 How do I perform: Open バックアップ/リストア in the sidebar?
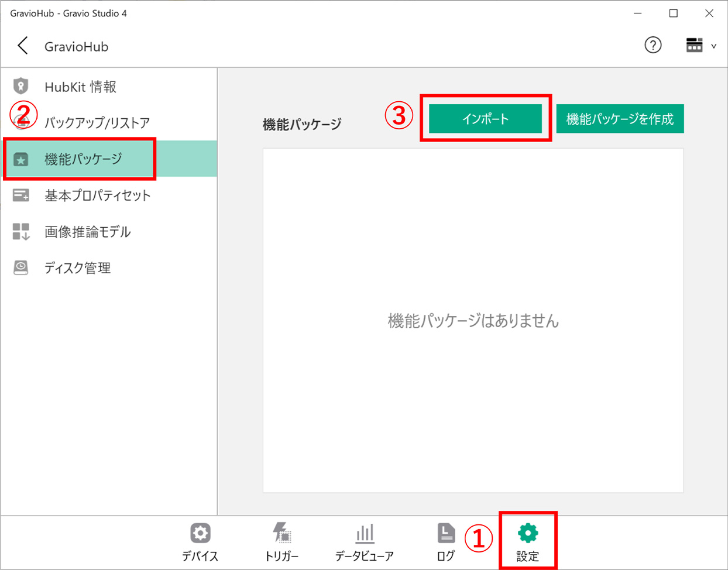109,122
